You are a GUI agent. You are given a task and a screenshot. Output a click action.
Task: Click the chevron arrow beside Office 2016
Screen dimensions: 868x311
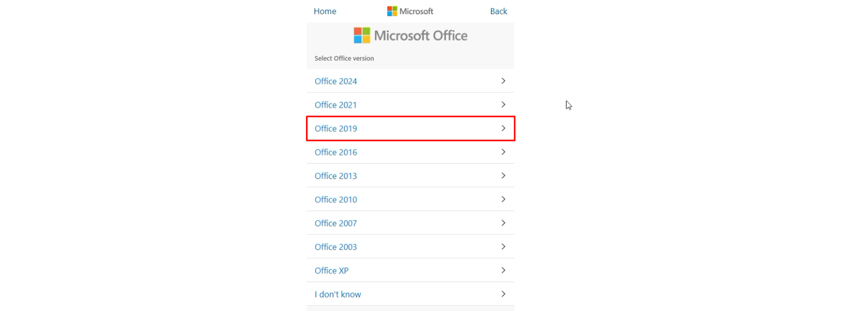[503, 152]
